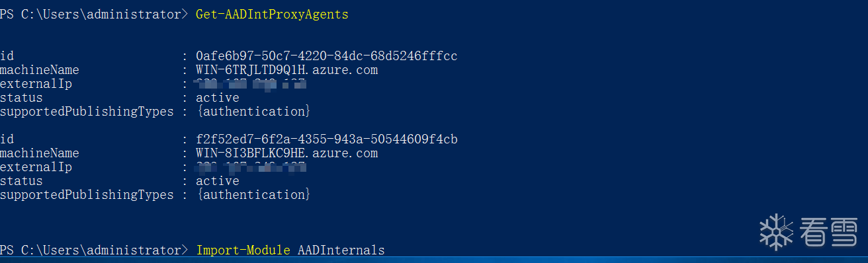Click the first agent id value 0afe6b97
The height and width of the screenshot is (263, 868).
pos(327,56)
